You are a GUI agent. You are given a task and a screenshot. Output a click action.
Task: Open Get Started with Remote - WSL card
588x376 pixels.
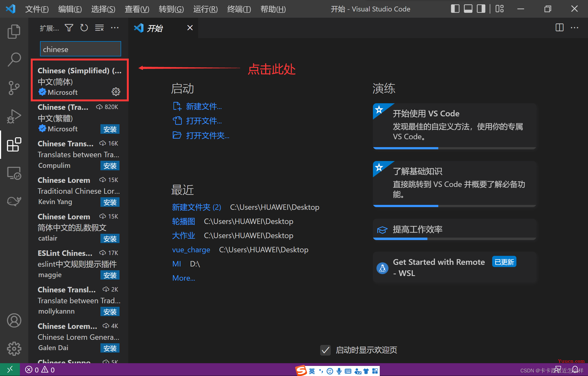click(x=454, y=268)
